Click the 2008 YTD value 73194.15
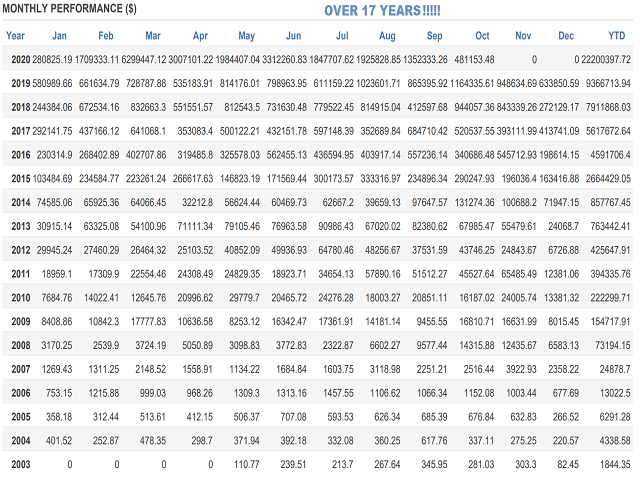 pos(613,345)
